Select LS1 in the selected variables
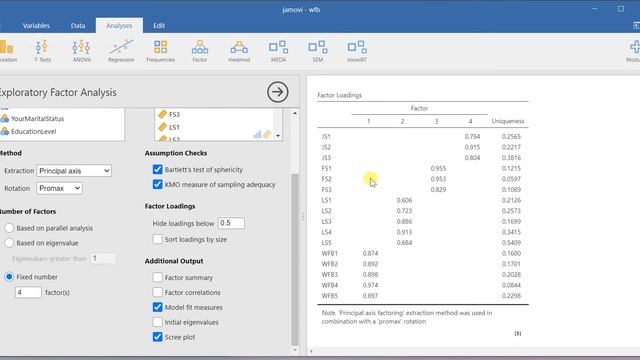The image size is (640, 360). (174, 127)
